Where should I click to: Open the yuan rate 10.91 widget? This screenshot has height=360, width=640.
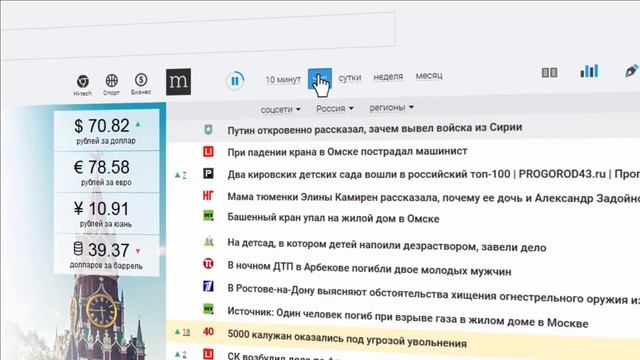coord(107,213)
